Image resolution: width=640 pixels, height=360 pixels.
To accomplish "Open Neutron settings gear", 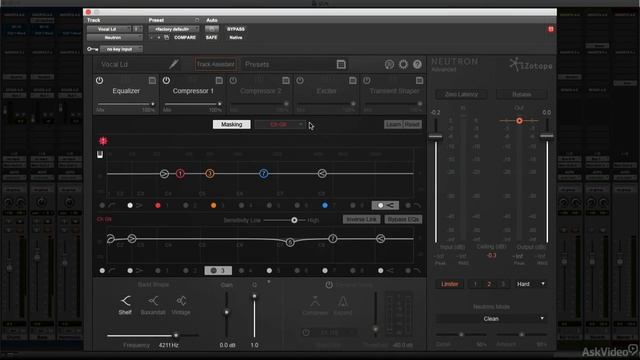I will coord(403,64).
